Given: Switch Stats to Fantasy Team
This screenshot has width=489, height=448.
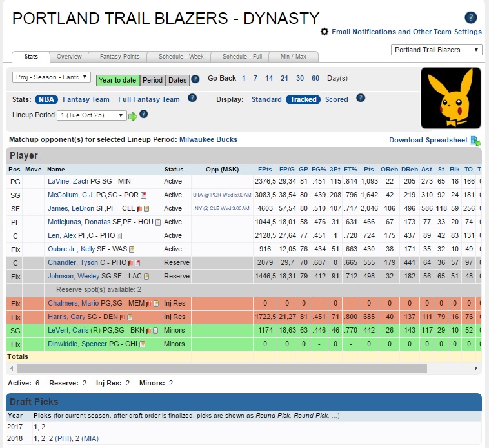Looking at the screenshot, I should pos(86,99).
